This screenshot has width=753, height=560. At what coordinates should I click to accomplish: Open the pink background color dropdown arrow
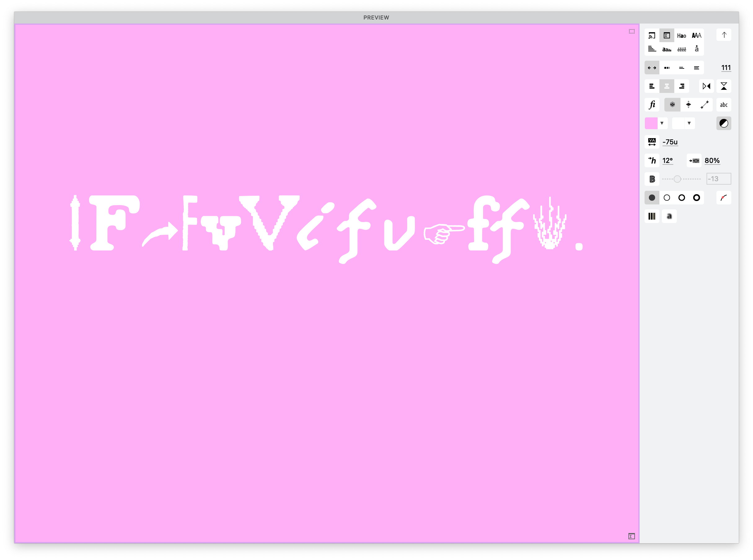[x=662, y=123]
